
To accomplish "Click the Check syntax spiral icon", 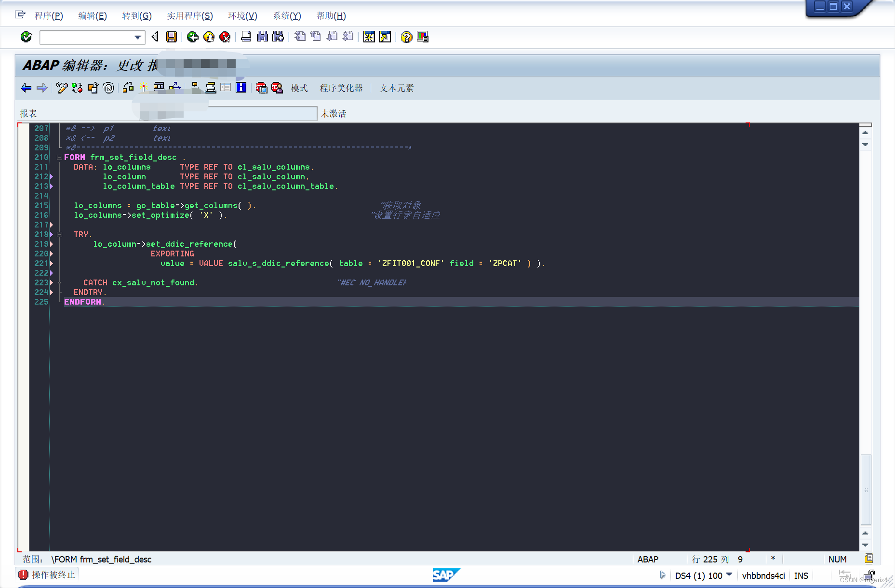I will click(109, 88).
